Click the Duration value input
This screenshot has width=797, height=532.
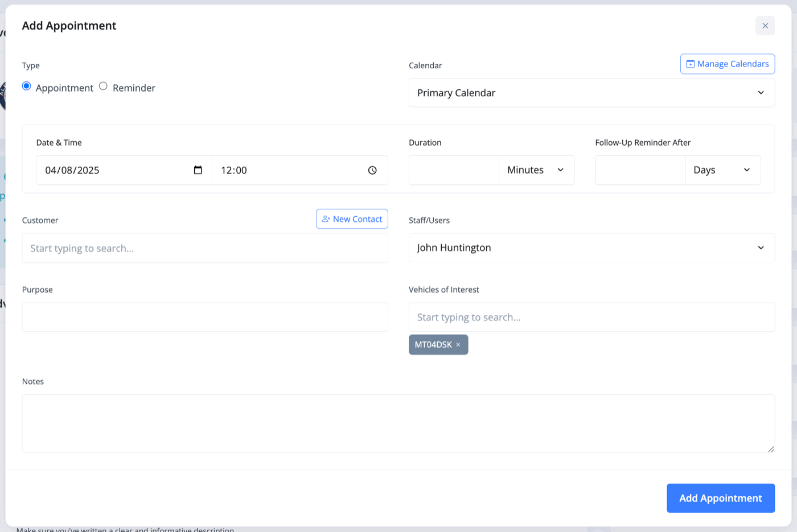[x=454, y=170]
